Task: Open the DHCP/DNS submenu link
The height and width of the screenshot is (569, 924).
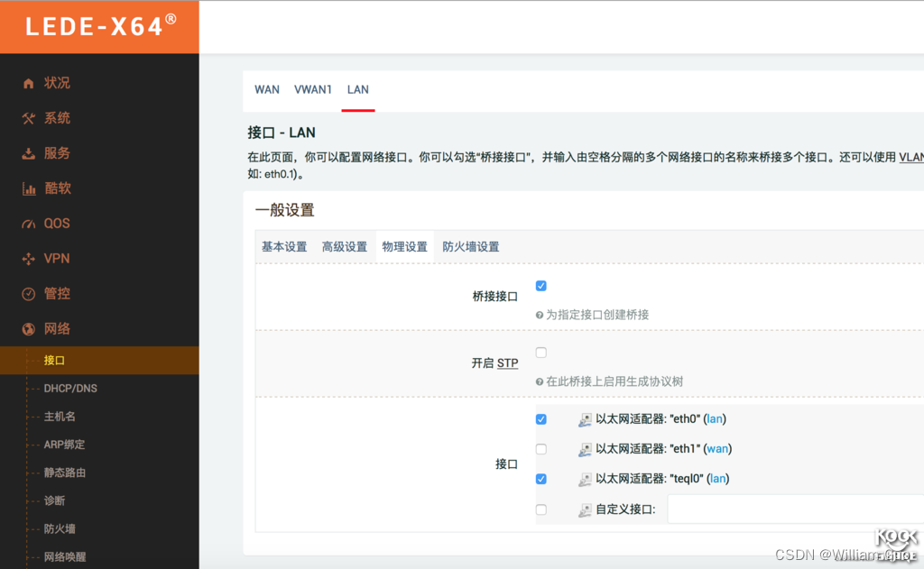Action: click(70, 389)
